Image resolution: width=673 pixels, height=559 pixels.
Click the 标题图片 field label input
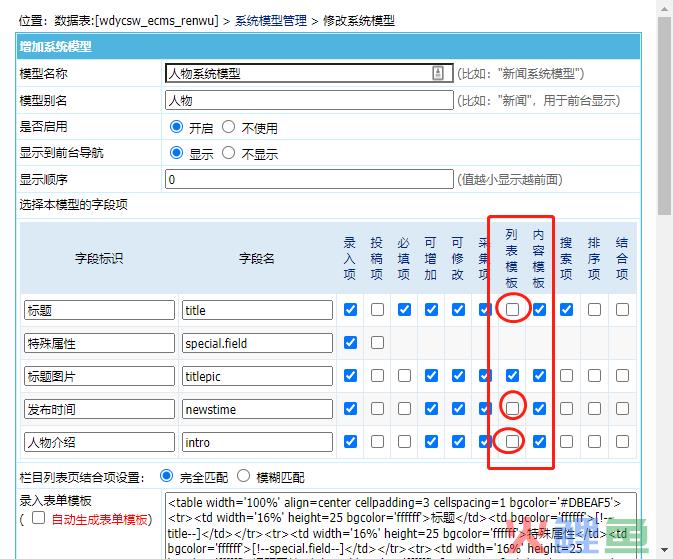[100, 376]
